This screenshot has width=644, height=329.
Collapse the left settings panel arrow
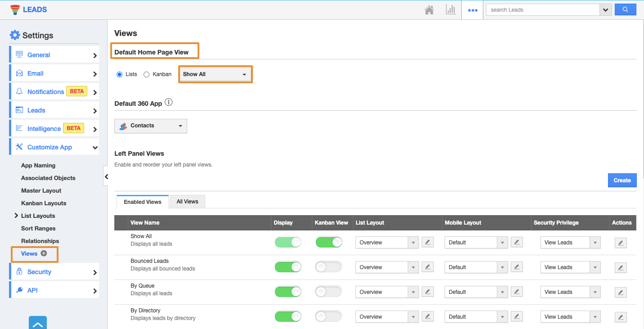106,177
